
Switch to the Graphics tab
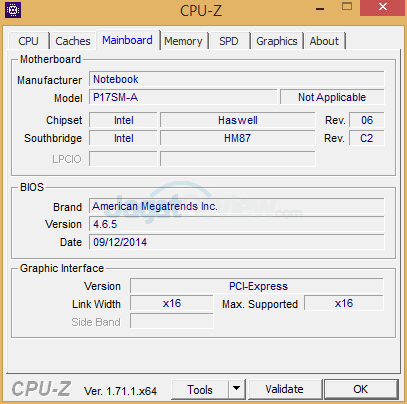pos(277,41)
